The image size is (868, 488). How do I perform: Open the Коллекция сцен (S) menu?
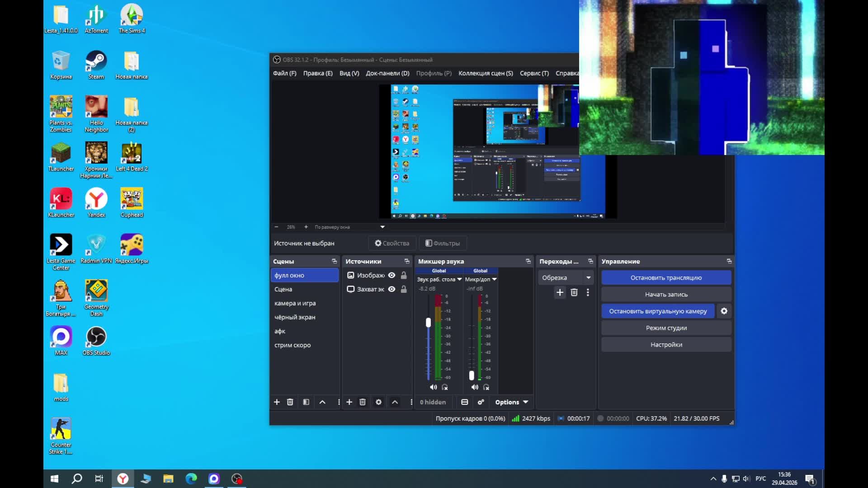pos(486,73)
